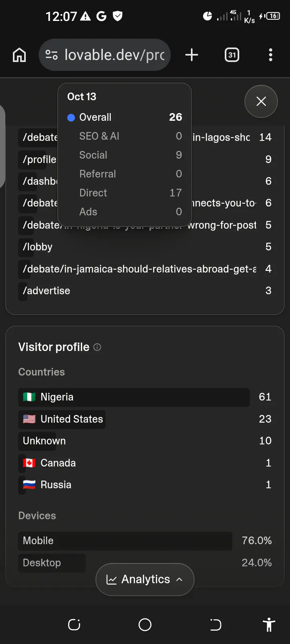Image resolution: width=290 pixels, height=644 pixels.
Task: Open site settings icon in address bar
Action: 52,55
